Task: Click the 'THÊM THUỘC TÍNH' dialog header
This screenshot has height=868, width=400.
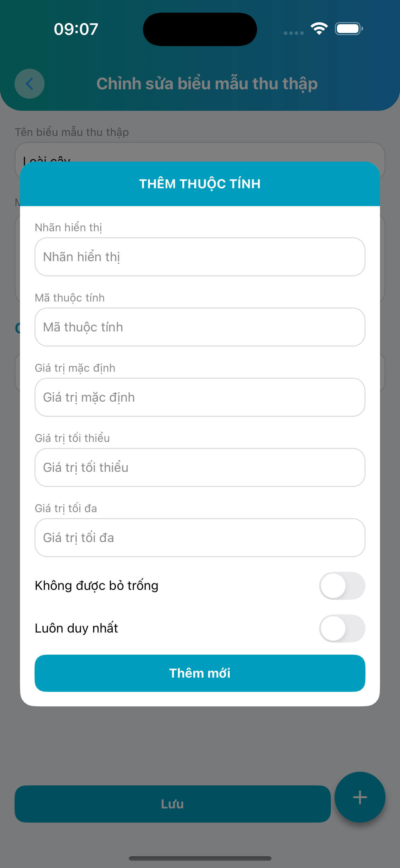Action: coord(200,184)
